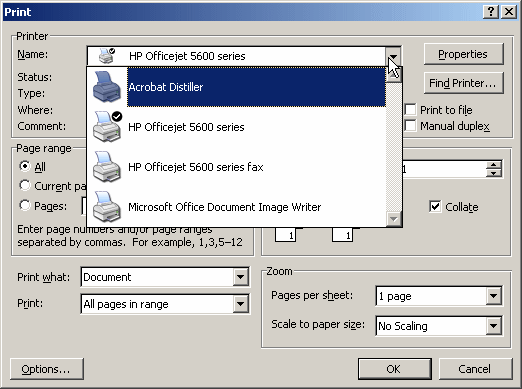This screenshot has height=389, width=522.
Task: Uncheck the Collate checkbox
Action: [435, 207]
